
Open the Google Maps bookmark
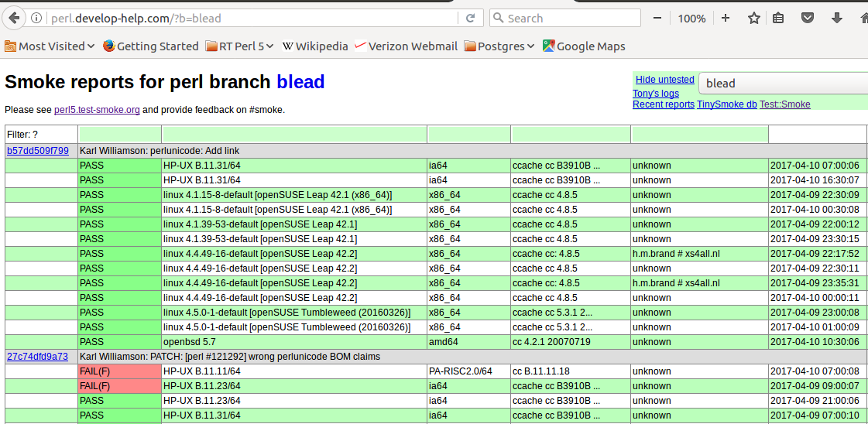click(x=584, y=46)
